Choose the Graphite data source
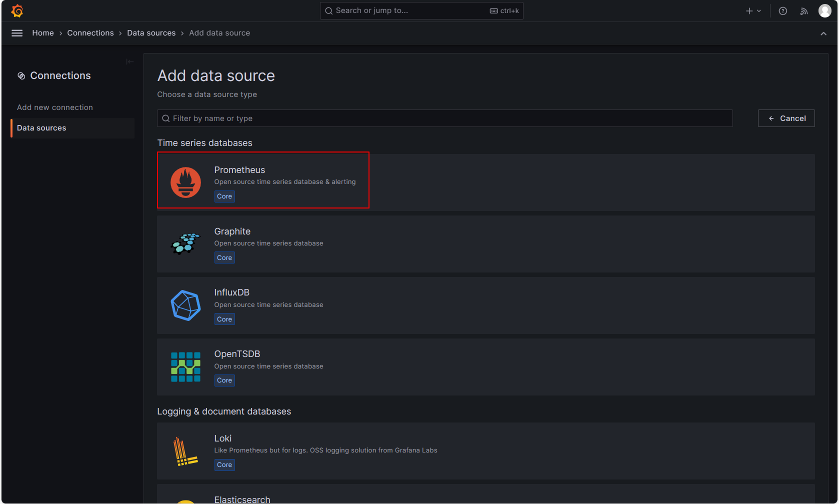 pos(485,244)
